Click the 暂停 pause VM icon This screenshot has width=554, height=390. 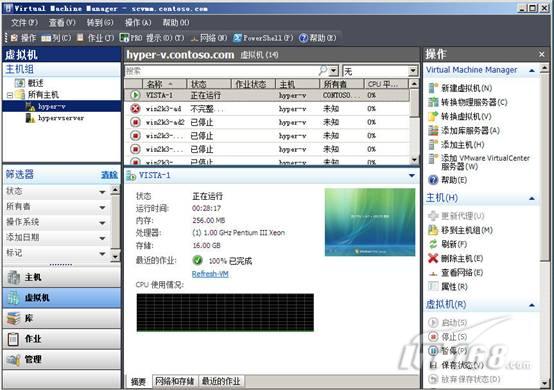(x=433, y=351)
